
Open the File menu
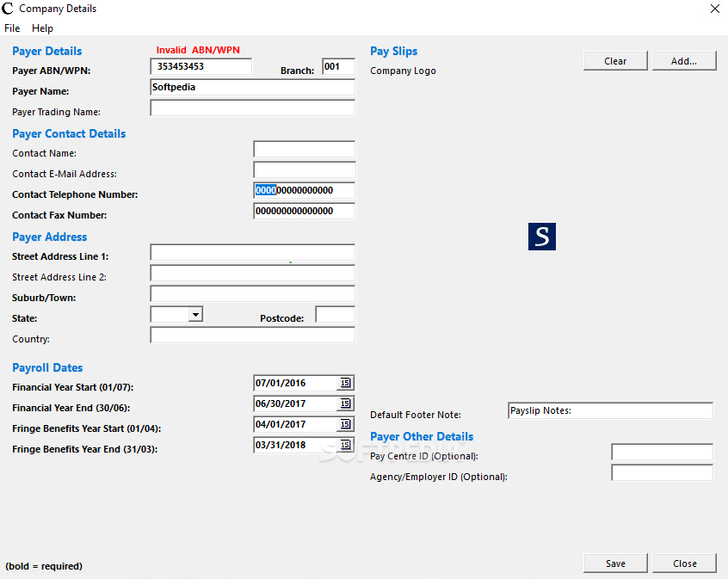(12, 28)
